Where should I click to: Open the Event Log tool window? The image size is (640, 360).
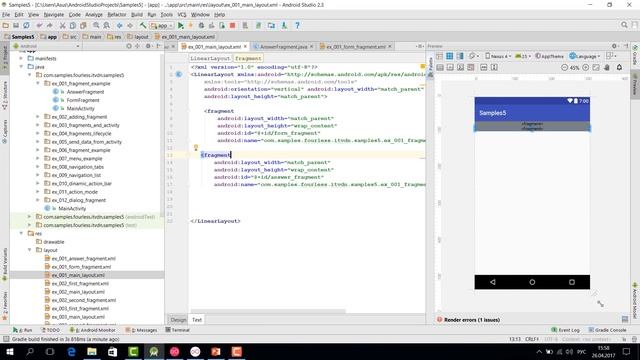pos(565,330)
